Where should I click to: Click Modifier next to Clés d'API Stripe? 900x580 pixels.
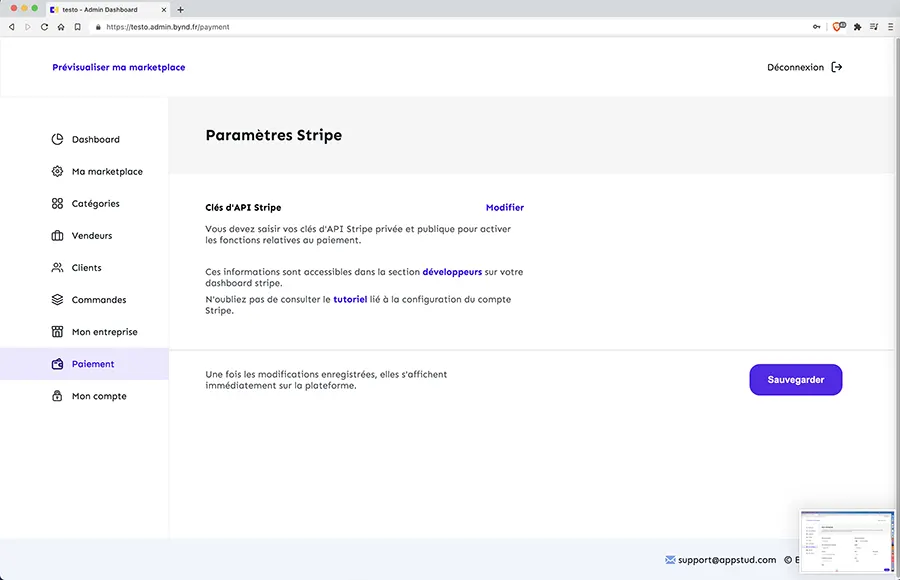point(505,207)
